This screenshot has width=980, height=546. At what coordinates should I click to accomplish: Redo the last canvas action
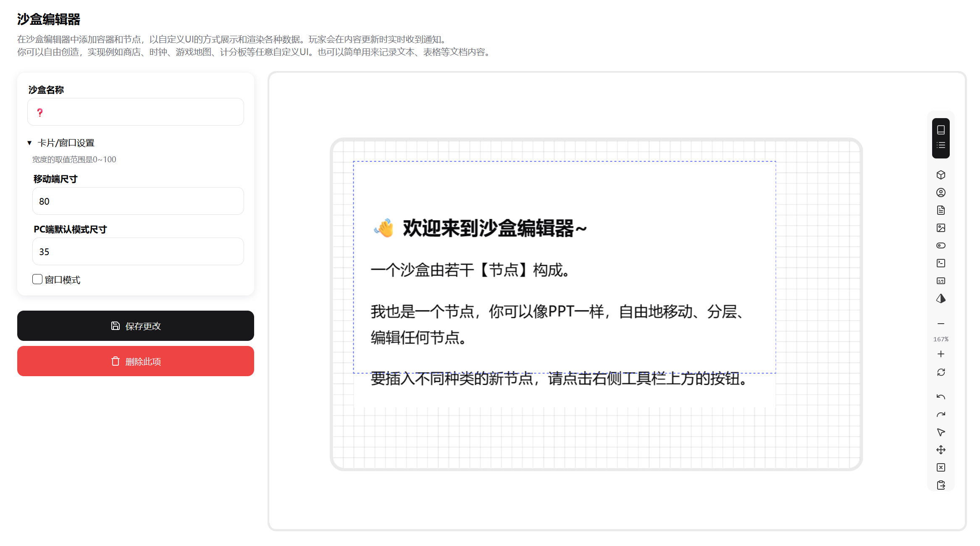(941, 414)
